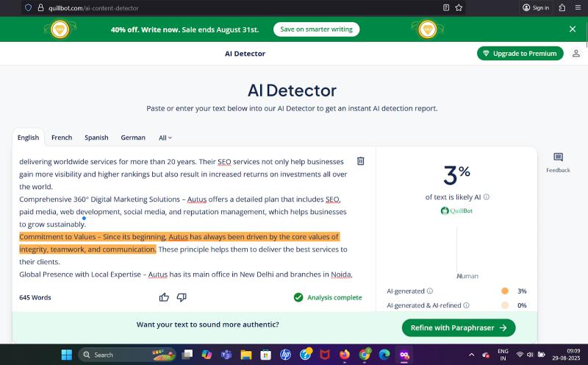This screenshot has width=588, height=365.
Task: Delete the text with the trash icon
Action: (360, 161)
